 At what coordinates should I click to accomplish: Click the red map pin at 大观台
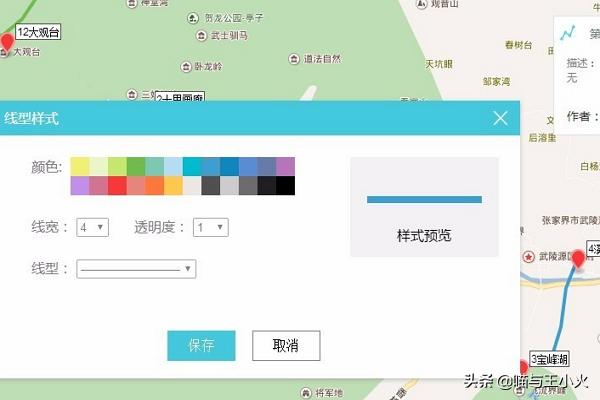pos(7,43)
